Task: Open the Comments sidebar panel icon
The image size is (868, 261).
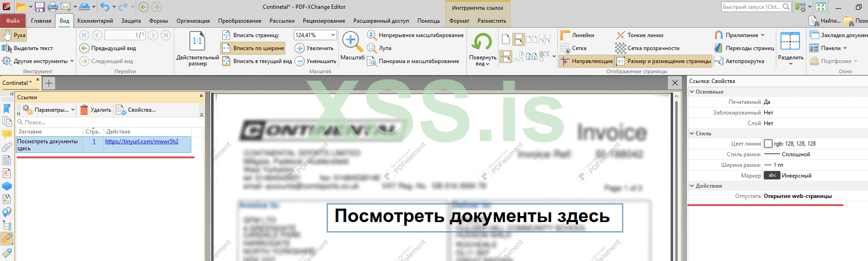Action: (x=7, y=134)
